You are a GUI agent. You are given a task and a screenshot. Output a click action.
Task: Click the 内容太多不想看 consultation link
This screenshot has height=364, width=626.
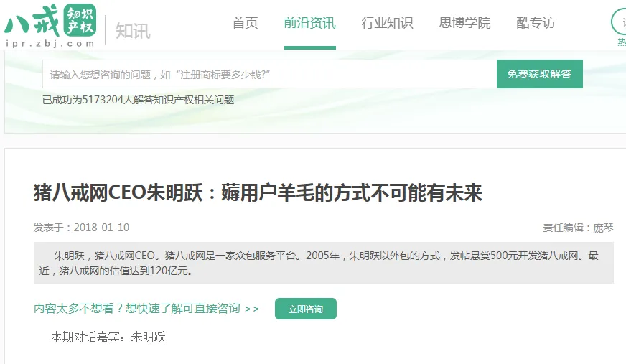pos(146,309)
